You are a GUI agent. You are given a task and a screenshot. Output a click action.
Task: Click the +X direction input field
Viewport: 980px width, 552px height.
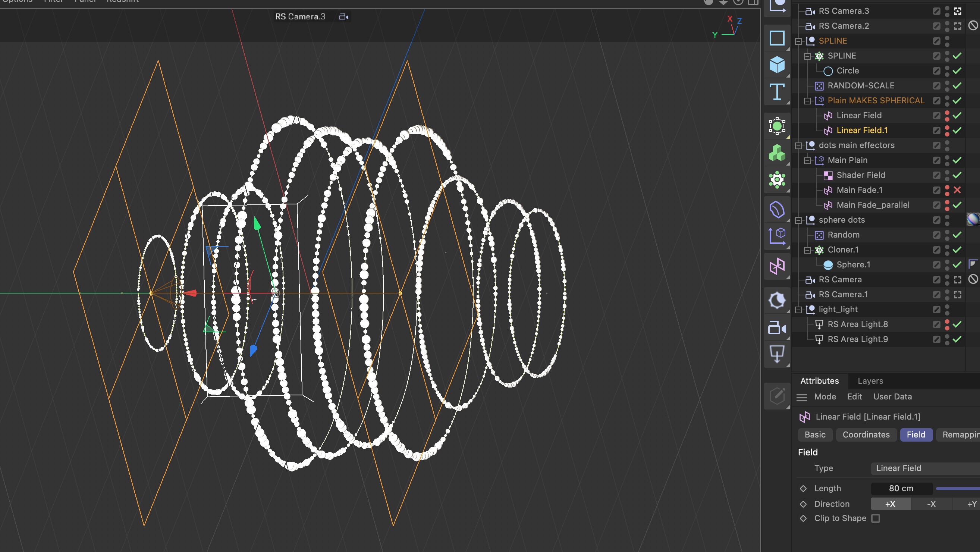(891, 504)
